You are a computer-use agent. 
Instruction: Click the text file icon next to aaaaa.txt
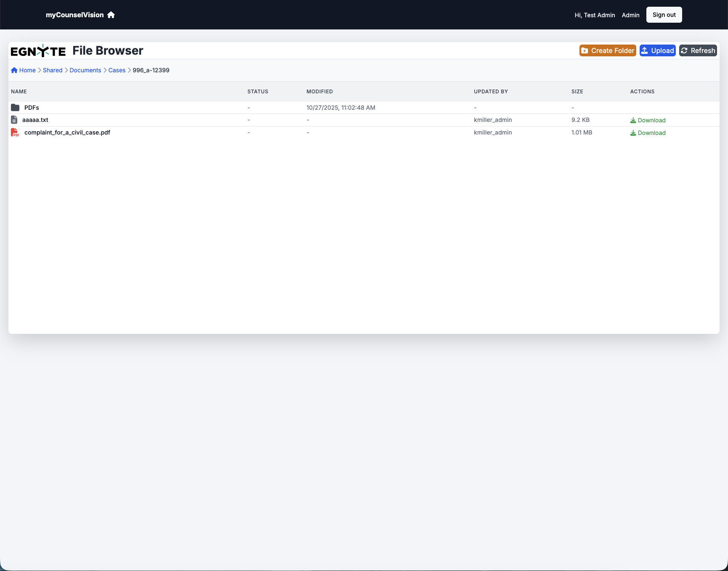[15, 120]
